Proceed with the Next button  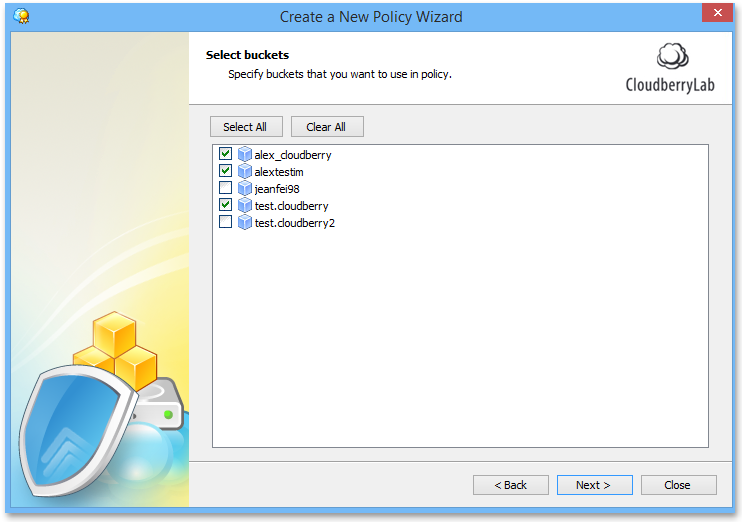594,485
